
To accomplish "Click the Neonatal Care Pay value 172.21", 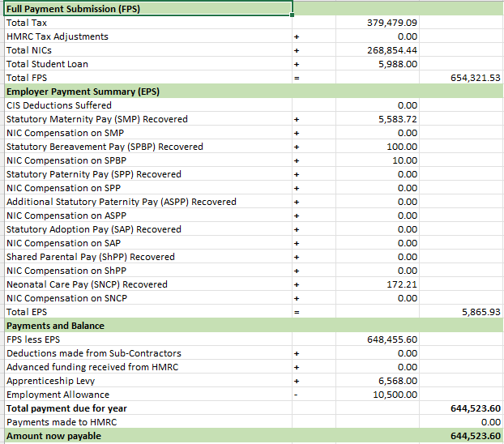I will tap(402, 284).
